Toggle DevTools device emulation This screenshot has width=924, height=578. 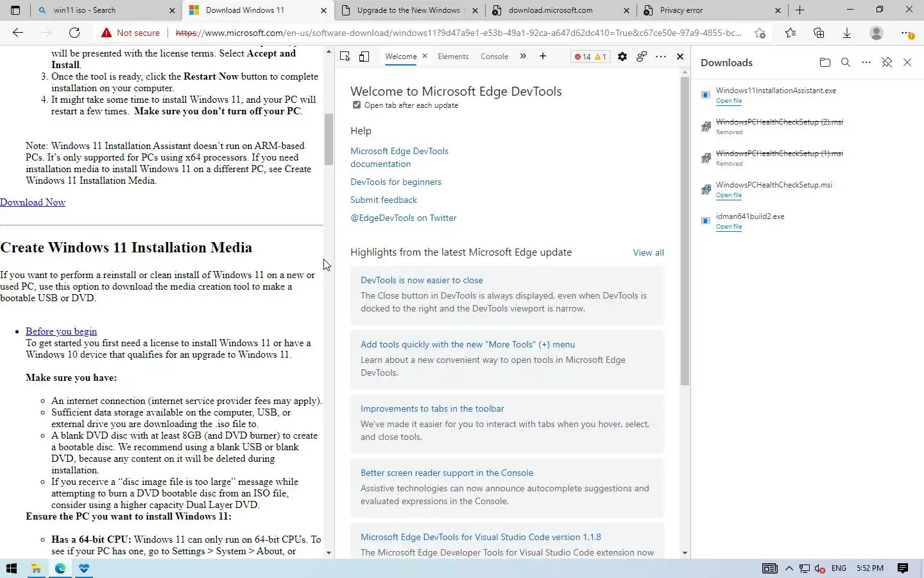pyautogui.click(x=364, y=57)
